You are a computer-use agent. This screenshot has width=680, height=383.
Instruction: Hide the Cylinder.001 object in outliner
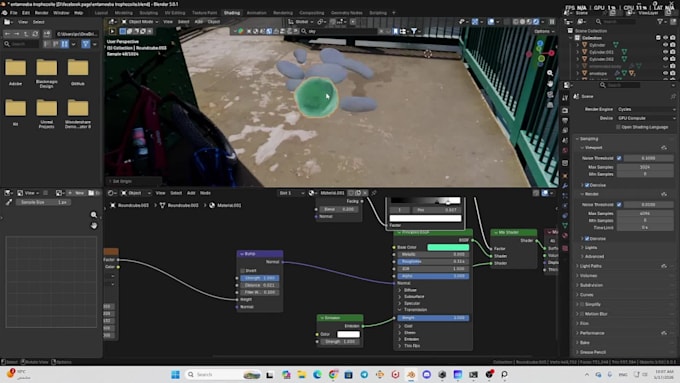(x=666, y=52)
